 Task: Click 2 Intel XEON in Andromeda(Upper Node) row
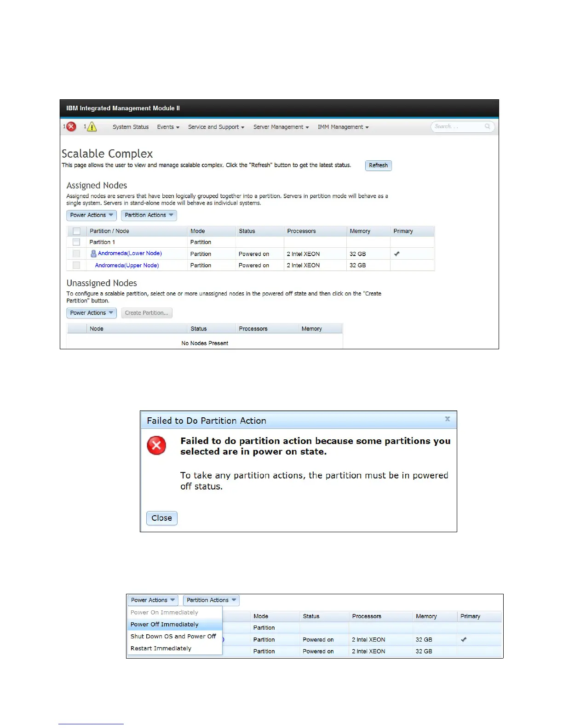[x=303, y=265]
